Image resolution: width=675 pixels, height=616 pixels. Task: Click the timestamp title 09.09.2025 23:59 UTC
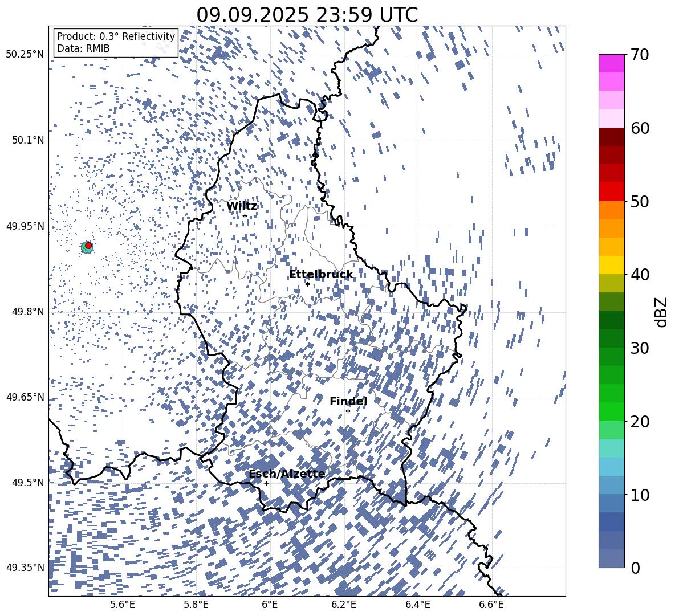[x=307, y=14]
